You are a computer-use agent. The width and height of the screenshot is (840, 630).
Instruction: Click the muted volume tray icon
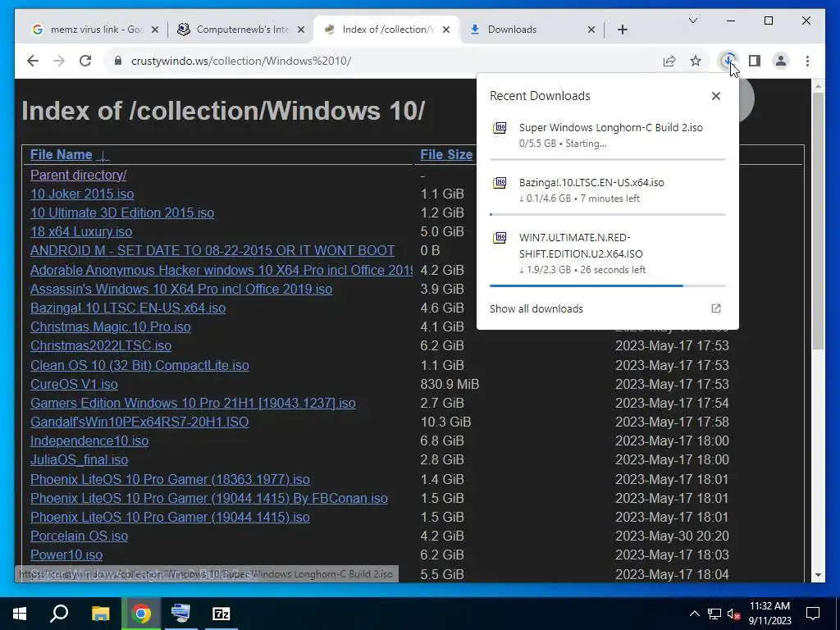coord(733,614)
